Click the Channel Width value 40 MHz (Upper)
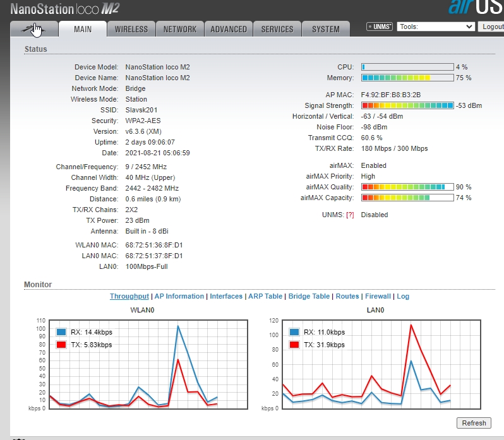Viewport: 504px width, 440px height. [150, 177]
